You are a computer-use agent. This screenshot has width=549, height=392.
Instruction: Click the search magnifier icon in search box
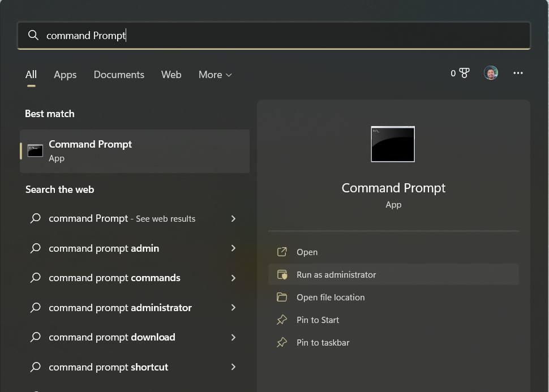click(33, 36)
